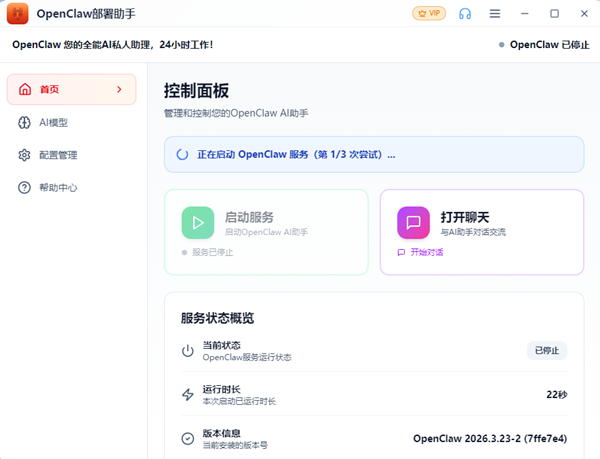
Task: Click the OpenClaw部署助手 window title
Action: point(86,14)
